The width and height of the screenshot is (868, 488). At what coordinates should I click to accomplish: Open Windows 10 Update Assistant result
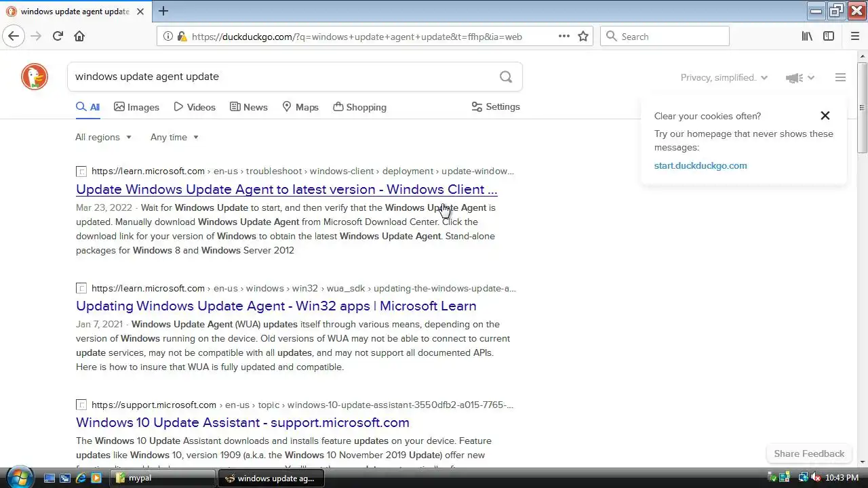[243, 423]
